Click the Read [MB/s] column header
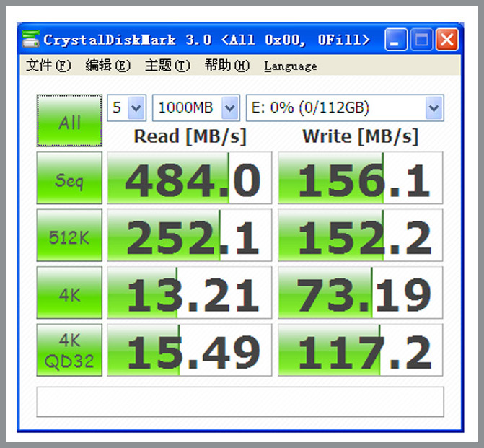484x448 pixels. (x=190, y=136)
